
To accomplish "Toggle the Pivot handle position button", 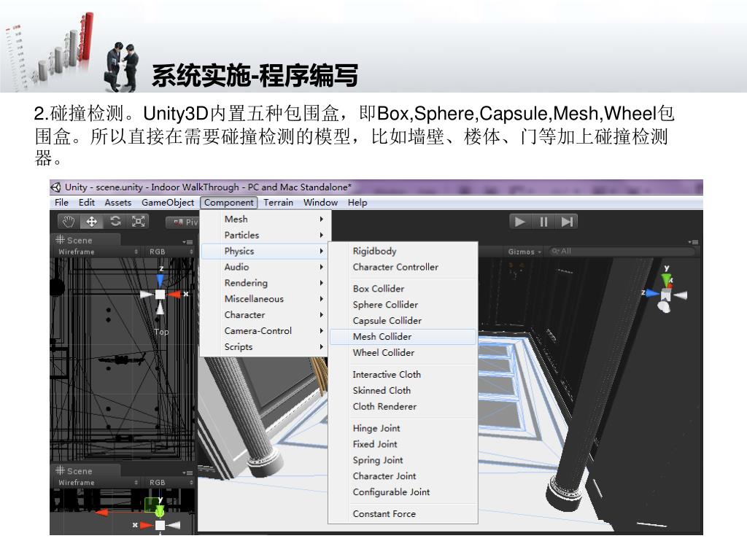I will 184,222.
